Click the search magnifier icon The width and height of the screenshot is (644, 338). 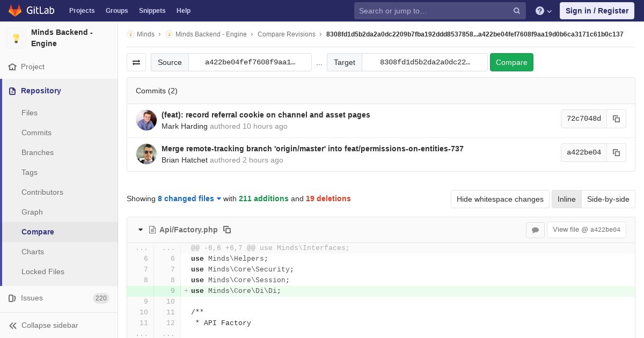click(517, 11)
